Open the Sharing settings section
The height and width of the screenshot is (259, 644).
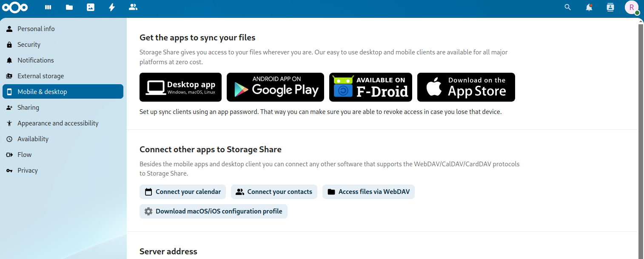(63, 108)
